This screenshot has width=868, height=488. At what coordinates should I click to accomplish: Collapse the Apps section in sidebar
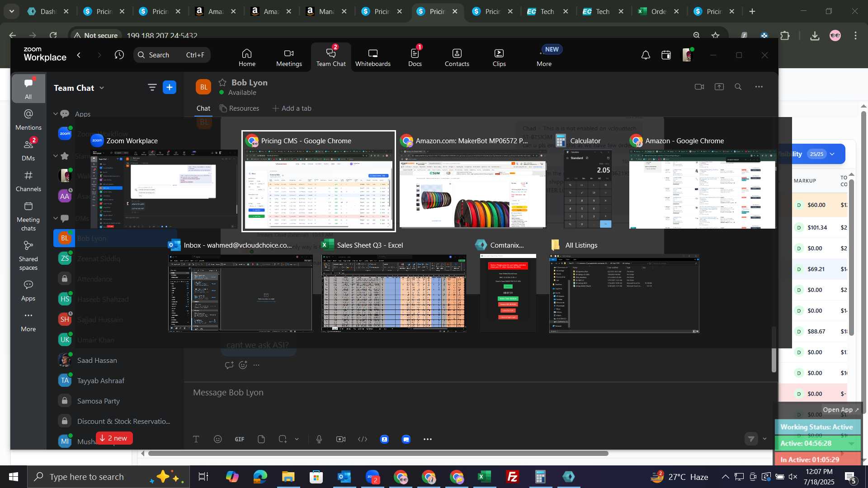(x=56, y=114)
